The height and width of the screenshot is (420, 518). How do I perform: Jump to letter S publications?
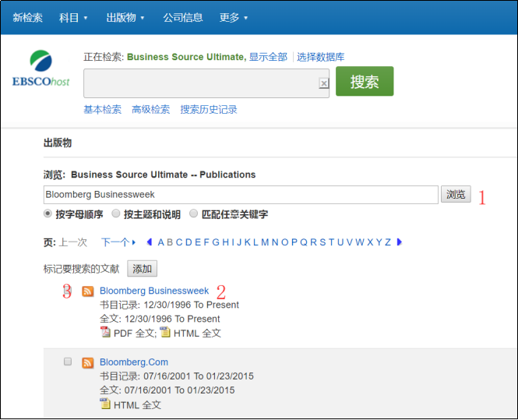pyautogui.click(x=322, y=242)
